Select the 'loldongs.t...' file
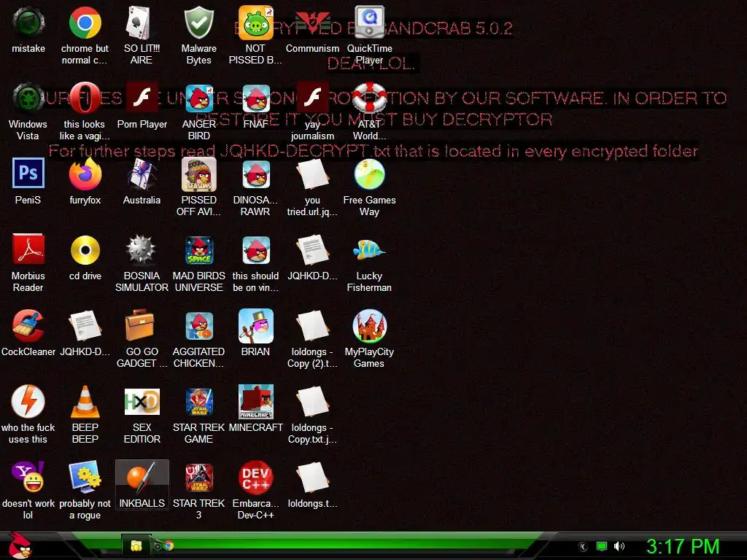747x560 pixels. (x=312, y=477)
